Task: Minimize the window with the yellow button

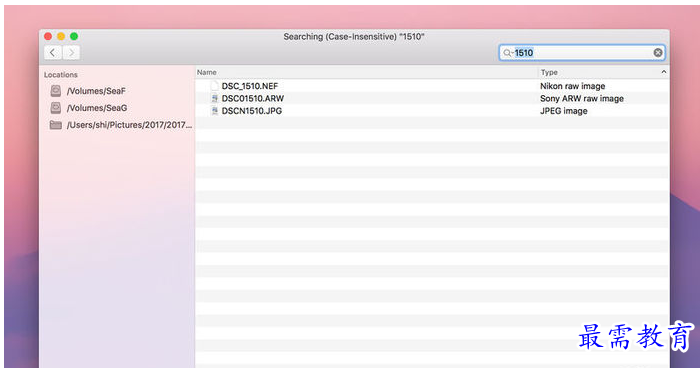Action: pos(61,36)
